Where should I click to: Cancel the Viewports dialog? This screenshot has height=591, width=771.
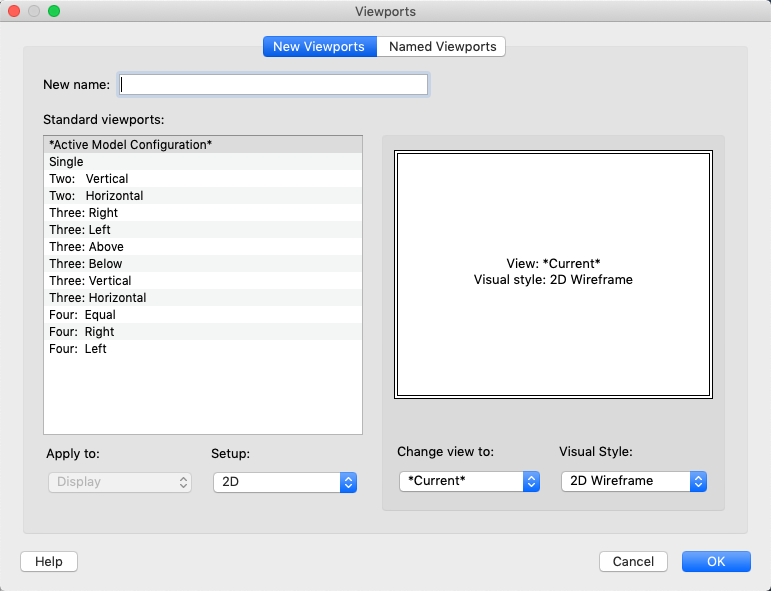coord(633,562)
